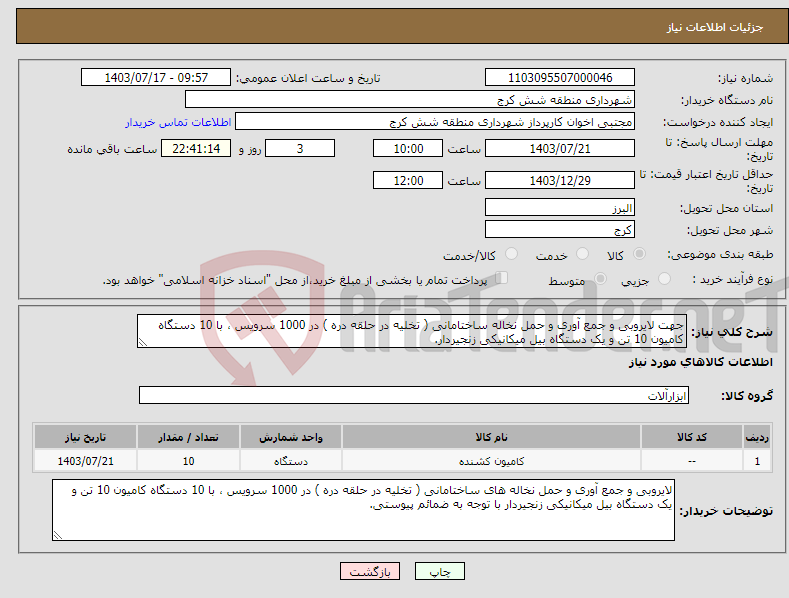This screenshot has height=598, width=789.
Task: Click the quantity cell showing 10
Action: click(x=188, y=461)
